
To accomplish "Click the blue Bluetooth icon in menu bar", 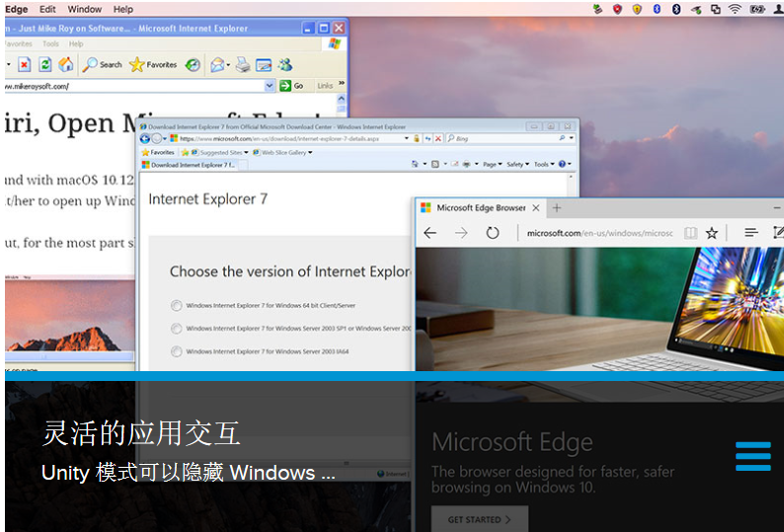I will point(657,9).
